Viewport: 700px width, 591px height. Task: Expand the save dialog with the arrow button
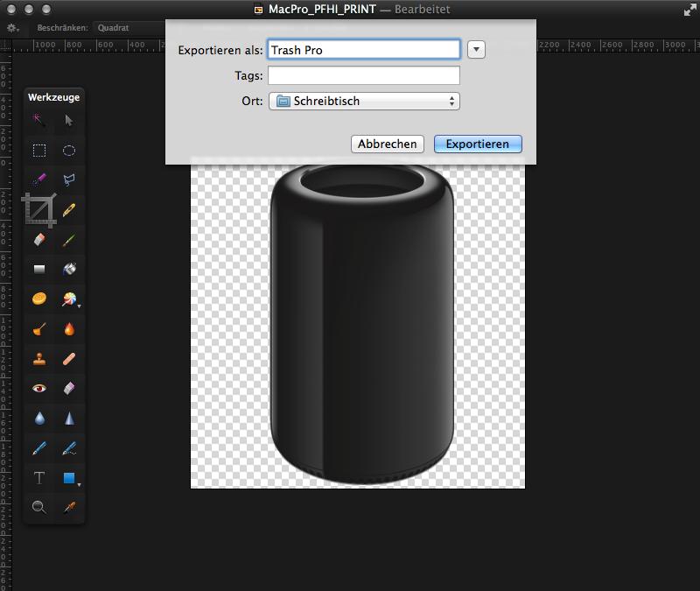[476, 49]
